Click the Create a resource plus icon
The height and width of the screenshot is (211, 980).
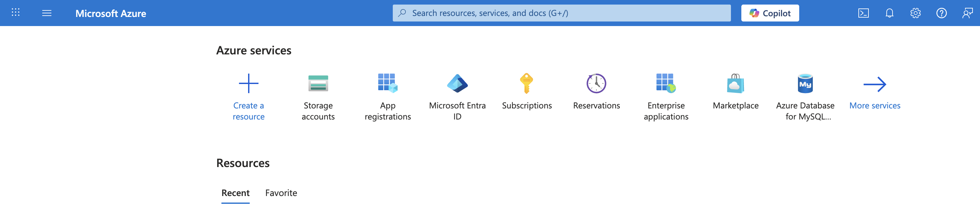[248, 83]
